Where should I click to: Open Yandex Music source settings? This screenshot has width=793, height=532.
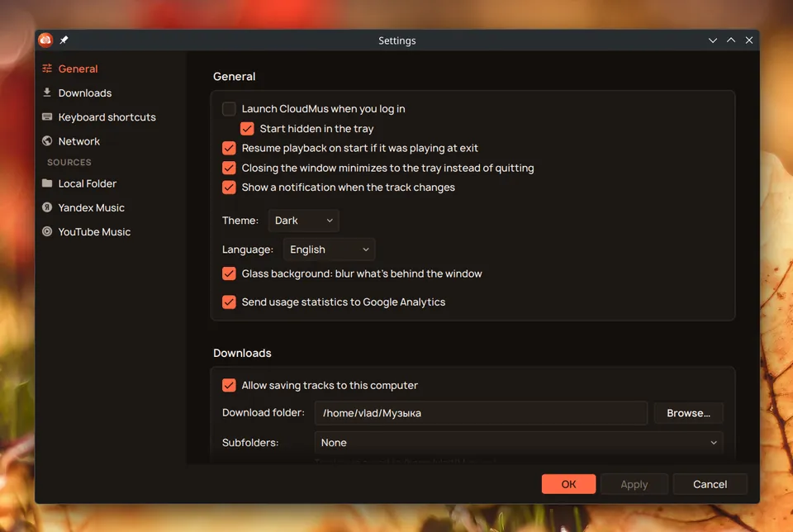91,208
